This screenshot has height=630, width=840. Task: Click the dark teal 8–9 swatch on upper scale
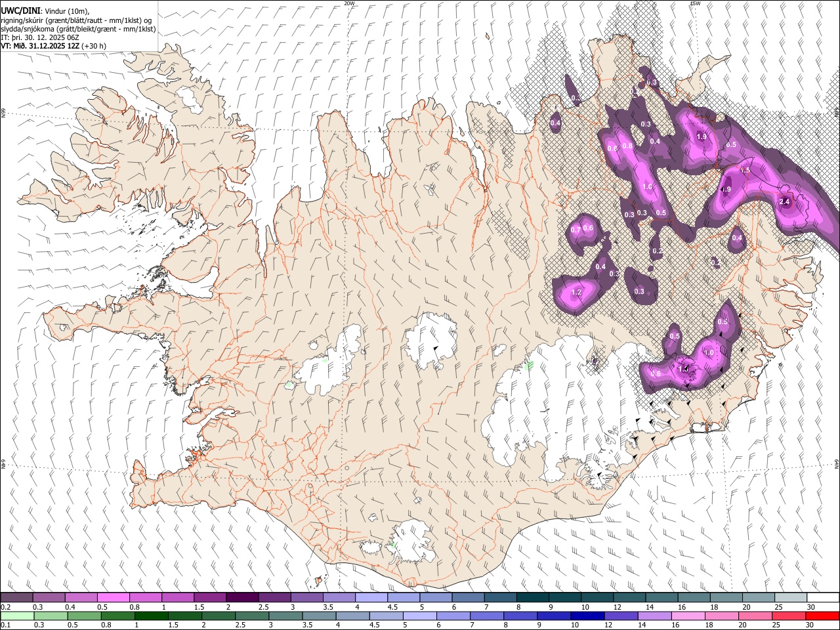[x=532, y=598]
